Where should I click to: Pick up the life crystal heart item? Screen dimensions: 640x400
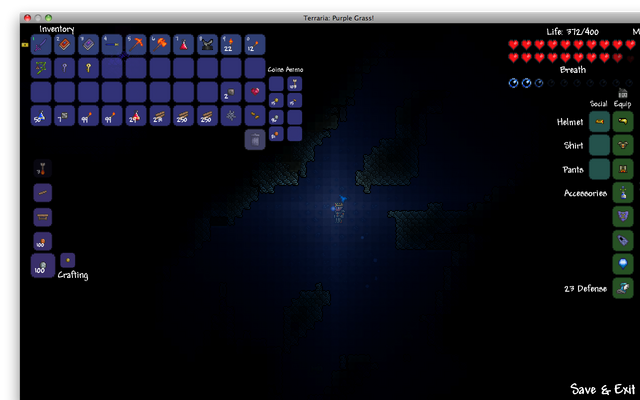tap(255, 92)
